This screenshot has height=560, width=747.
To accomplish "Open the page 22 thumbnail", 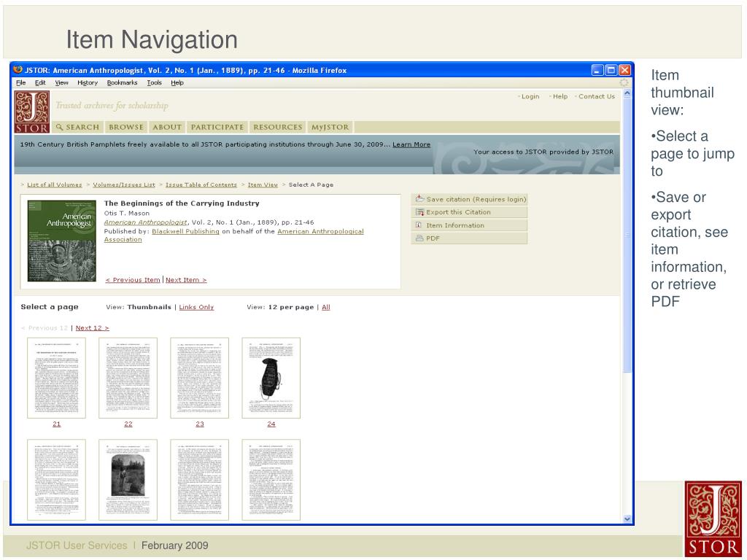I will pos(128,378).
